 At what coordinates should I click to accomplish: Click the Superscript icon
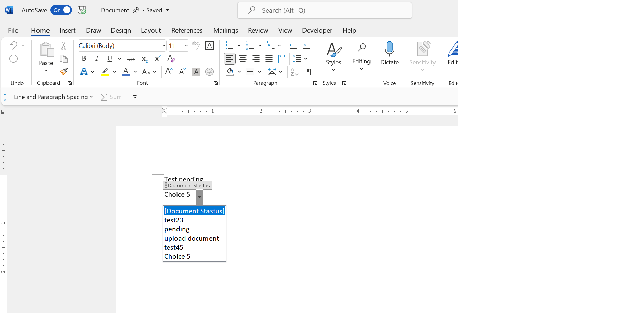[157, 58]
